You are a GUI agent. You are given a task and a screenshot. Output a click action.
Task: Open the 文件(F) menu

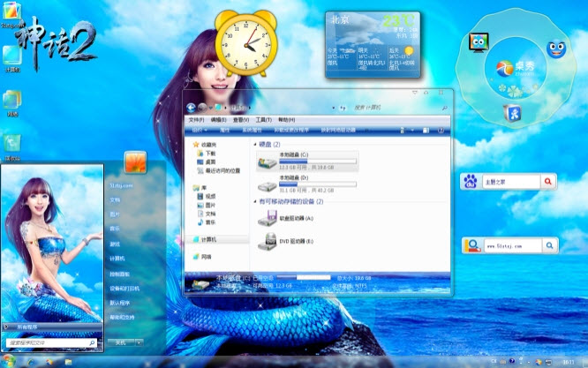tap(196, 120)
